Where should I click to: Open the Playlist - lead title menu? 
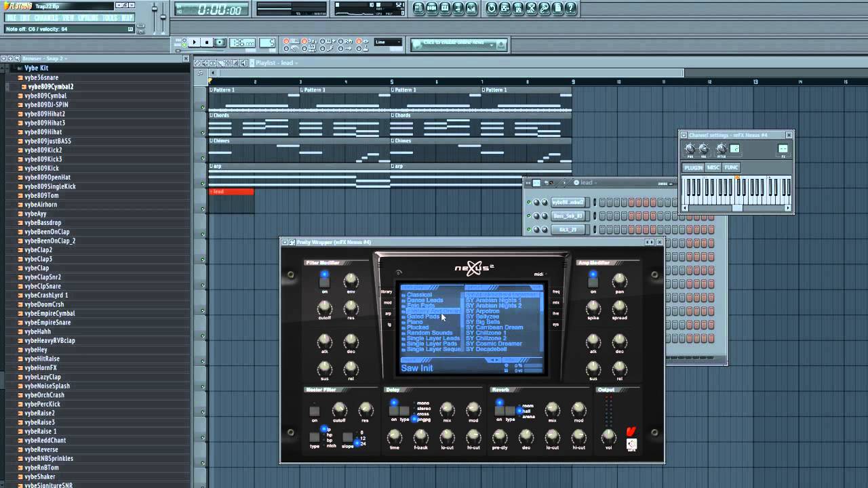(277, 63)
